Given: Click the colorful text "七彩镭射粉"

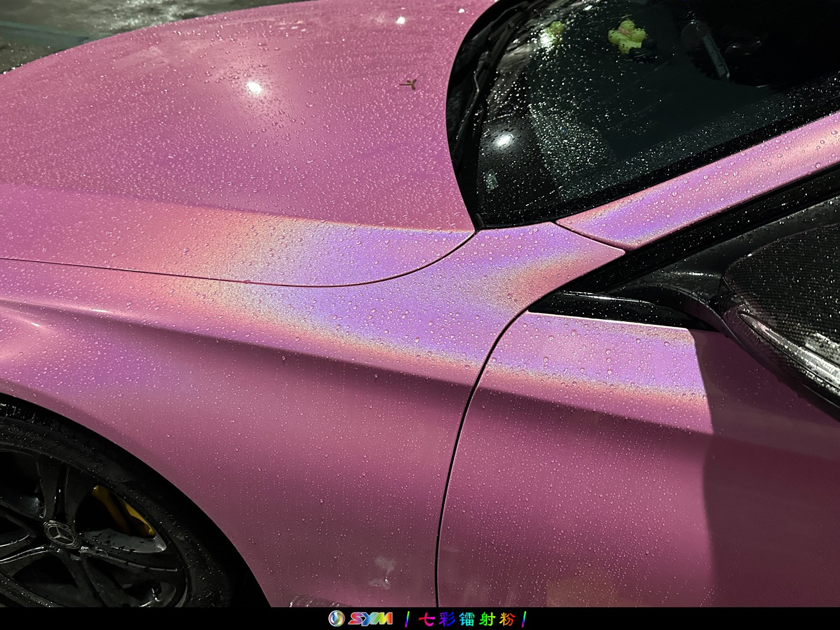Looking at the screenshot, I should click(467, 619).
